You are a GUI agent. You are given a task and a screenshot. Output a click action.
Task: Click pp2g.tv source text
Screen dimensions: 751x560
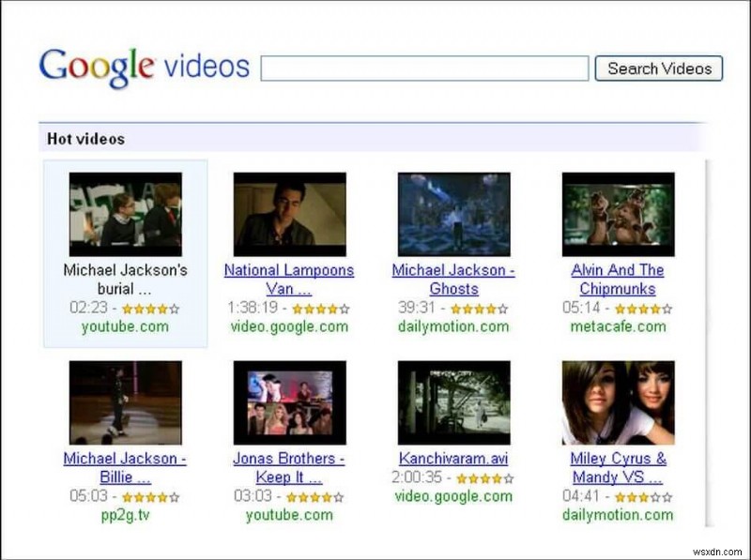point(126,516)
